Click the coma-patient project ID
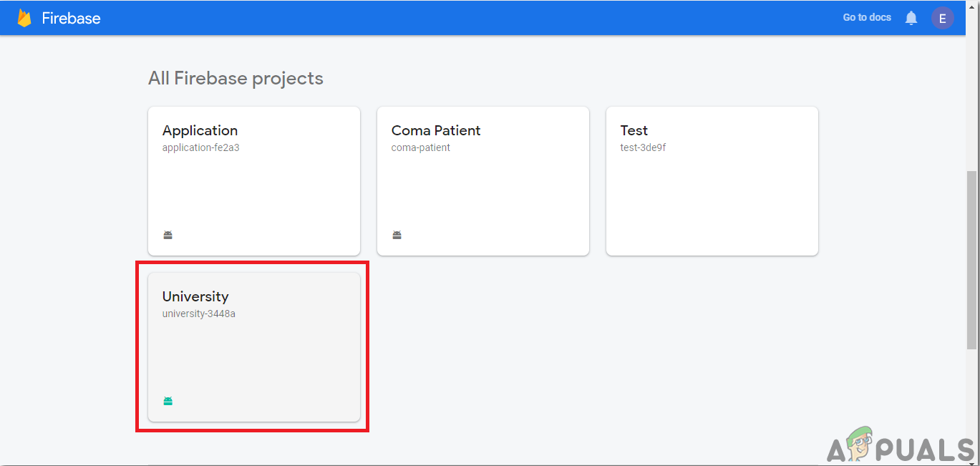 (421, 147)
